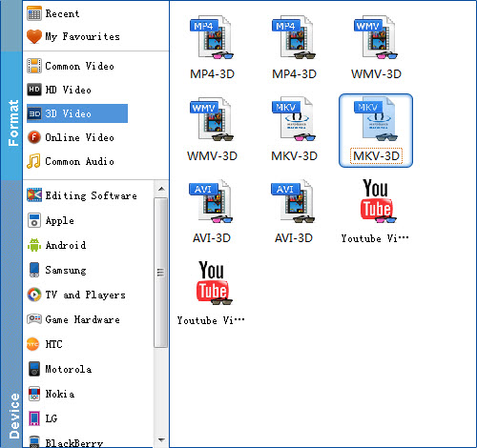Open the HTC device category

[x=45, y=344]
